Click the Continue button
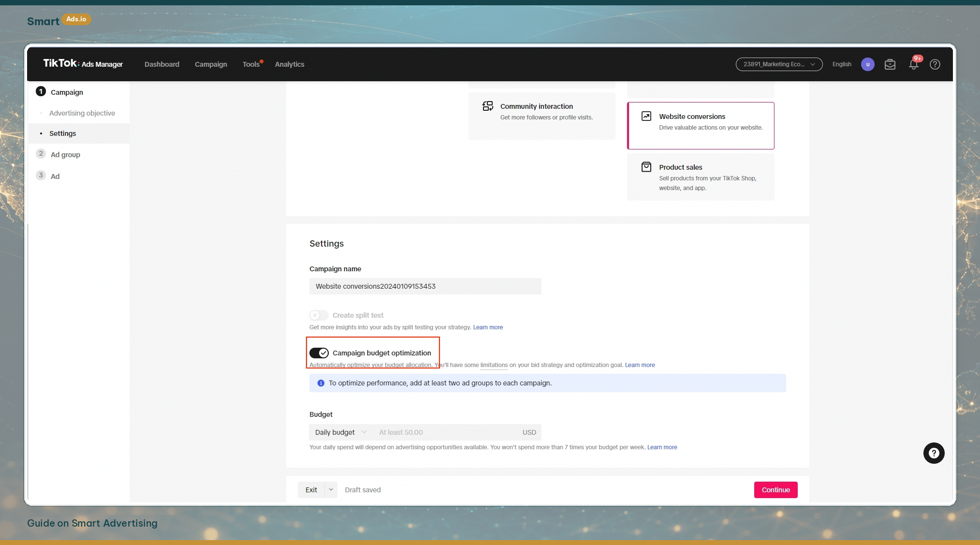 point(776,490)
